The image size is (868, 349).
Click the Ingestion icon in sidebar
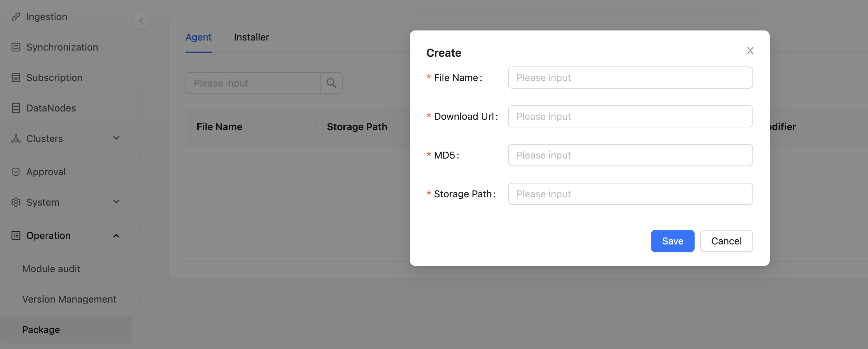tap(16, 17)
